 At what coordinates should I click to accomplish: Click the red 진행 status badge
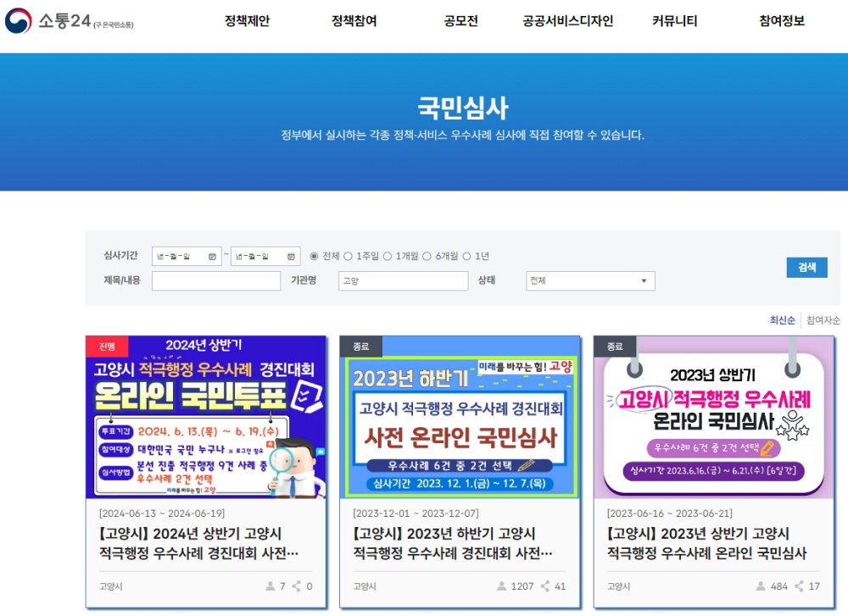[107, 347]
